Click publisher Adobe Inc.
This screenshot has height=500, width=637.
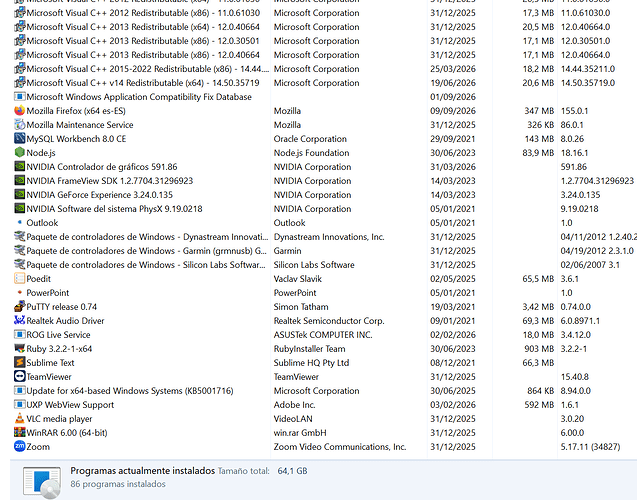click(x=294, y=405)
